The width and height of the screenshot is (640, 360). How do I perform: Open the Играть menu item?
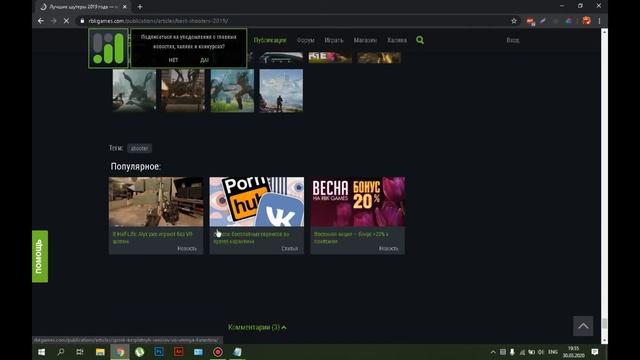[x=334, y=40]
